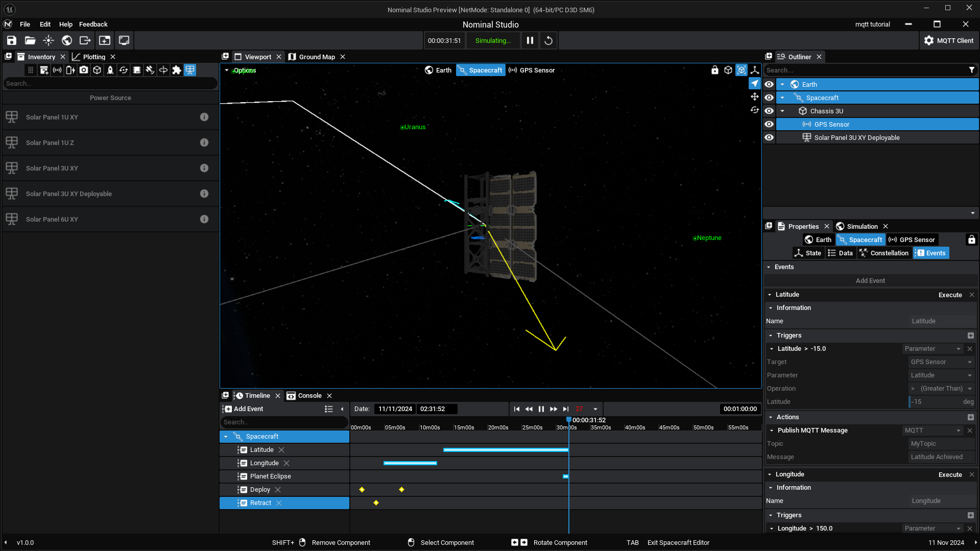Switch to the Ground Map tab

pyautogui.click(x=317, y=57)
